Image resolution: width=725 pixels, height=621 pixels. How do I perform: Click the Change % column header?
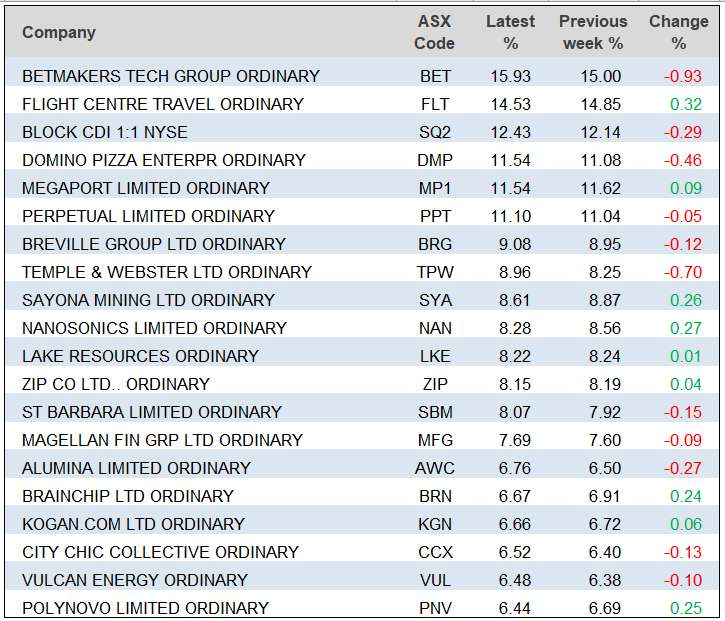[x=679, y=33]
